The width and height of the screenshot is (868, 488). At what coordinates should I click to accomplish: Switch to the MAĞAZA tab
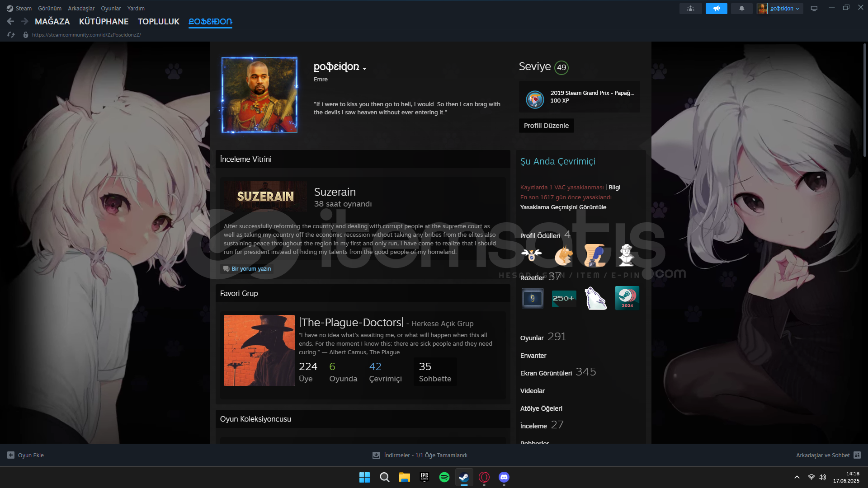(52, 21)
